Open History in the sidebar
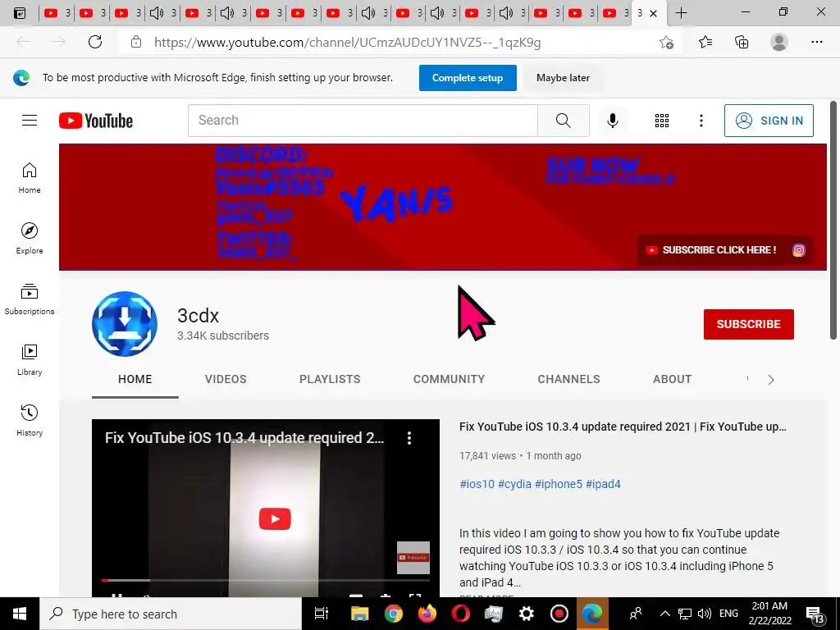This screenshot has width=840, height=630. (x=30, y=420)
